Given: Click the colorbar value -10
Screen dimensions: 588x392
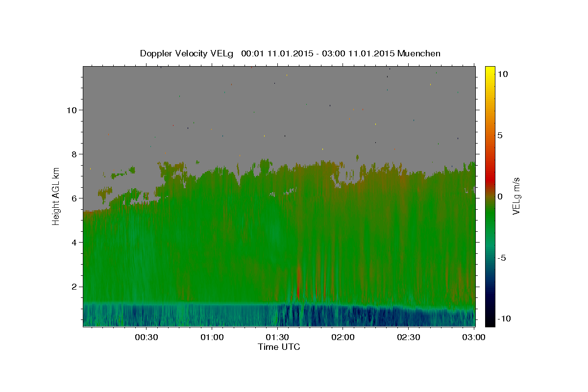Looking at the screenshot, I should point(503,318).
